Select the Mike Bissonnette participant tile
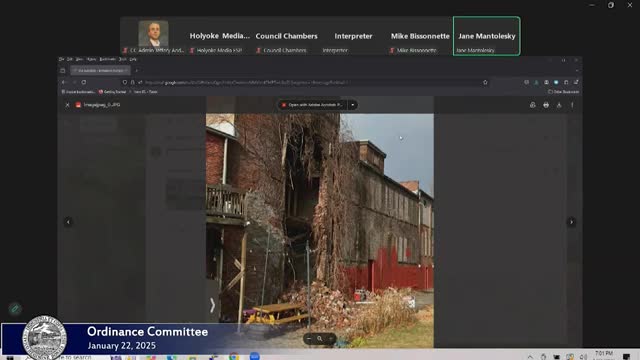Image resolution: width=640 pixels, height=360 pixels. [x=420, y=36]
